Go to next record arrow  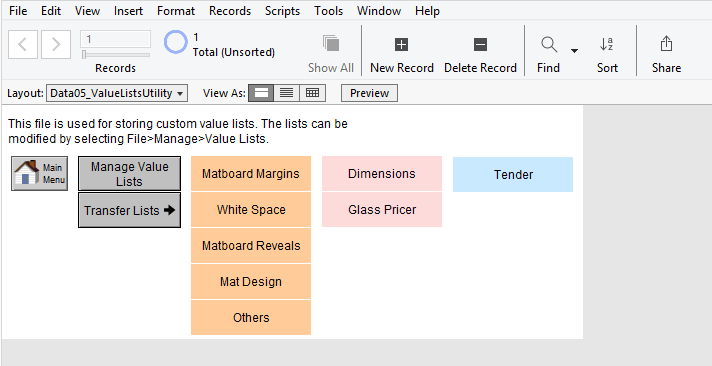click(56, 45)
